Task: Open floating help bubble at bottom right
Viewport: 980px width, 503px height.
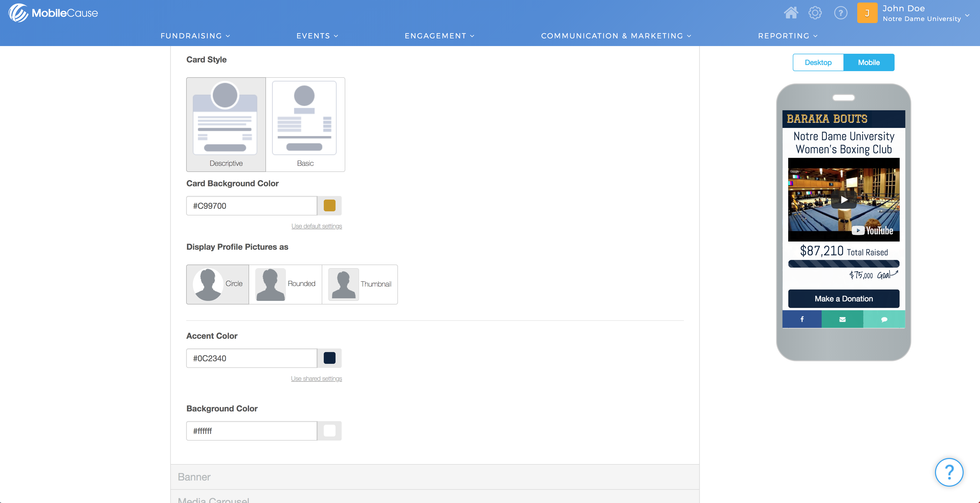Action: (x=949, y=472)
